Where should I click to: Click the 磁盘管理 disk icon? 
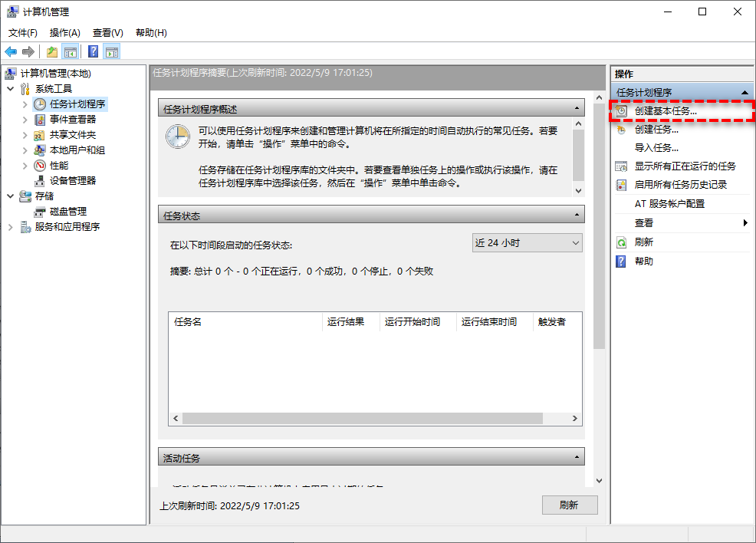[40, 212]
